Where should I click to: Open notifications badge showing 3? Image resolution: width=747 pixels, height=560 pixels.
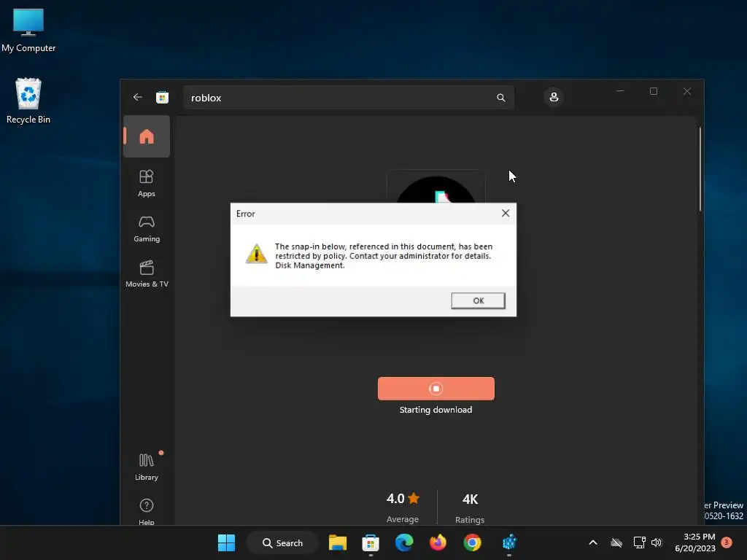[727, 542]
